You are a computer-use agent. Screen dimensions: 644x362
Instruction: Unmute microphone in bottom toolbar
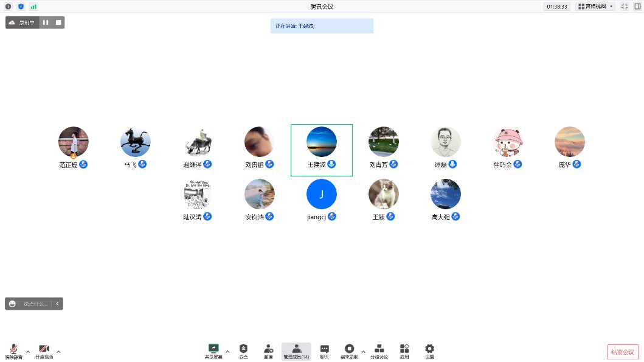[13, 350]
